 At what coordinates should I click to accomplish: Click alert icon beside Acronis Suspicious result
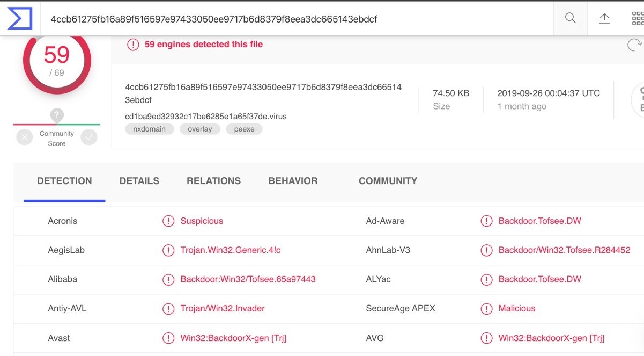click(168, 221)
